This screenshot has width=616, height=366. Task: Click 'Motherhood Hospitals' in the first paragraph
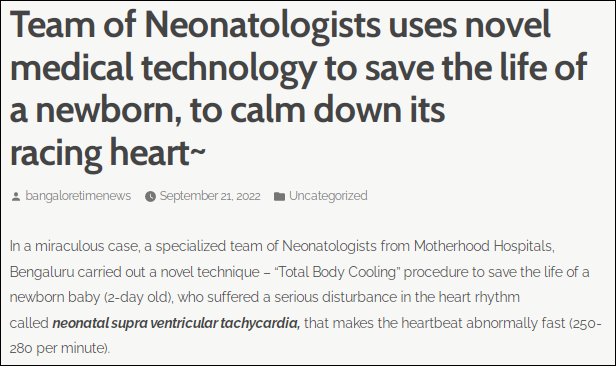pos(484,246)
